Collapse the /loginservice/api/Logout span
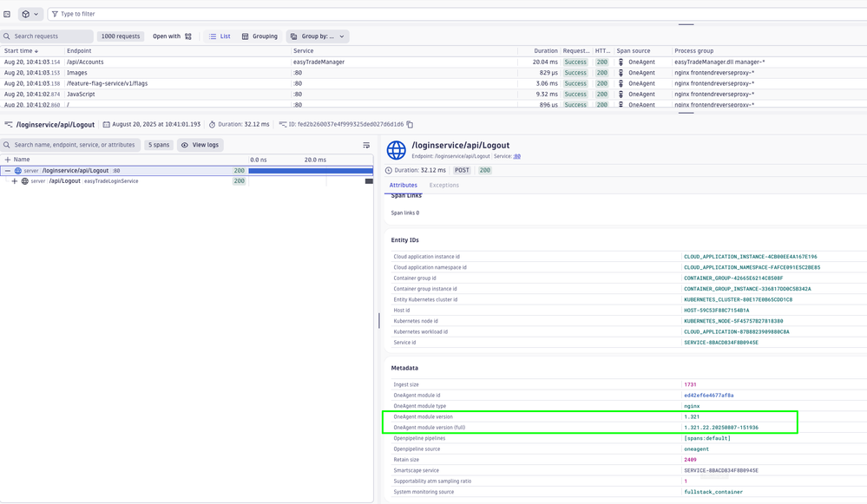Viewport: 867px width, 504px height. click(8, 171)
